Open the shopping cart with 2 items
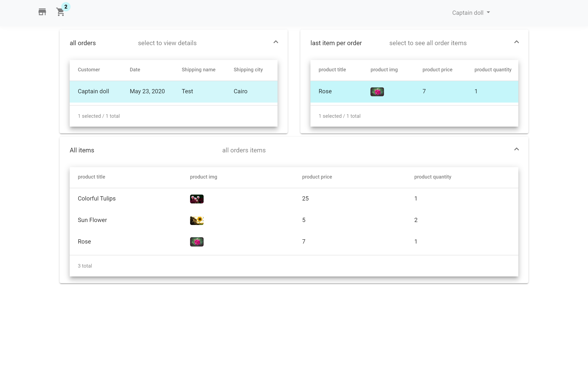Screen dimensions: 588x390 60,12
